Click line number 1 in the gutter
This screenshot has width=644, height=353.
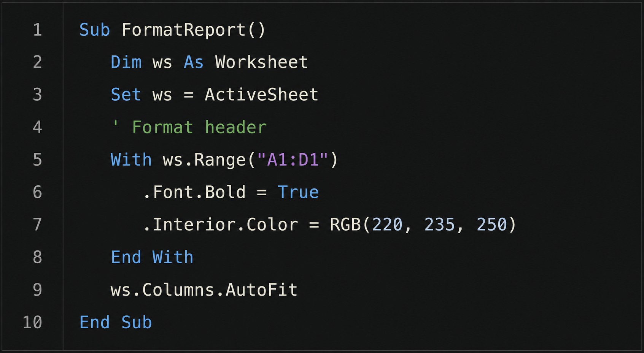pos(37,30)
